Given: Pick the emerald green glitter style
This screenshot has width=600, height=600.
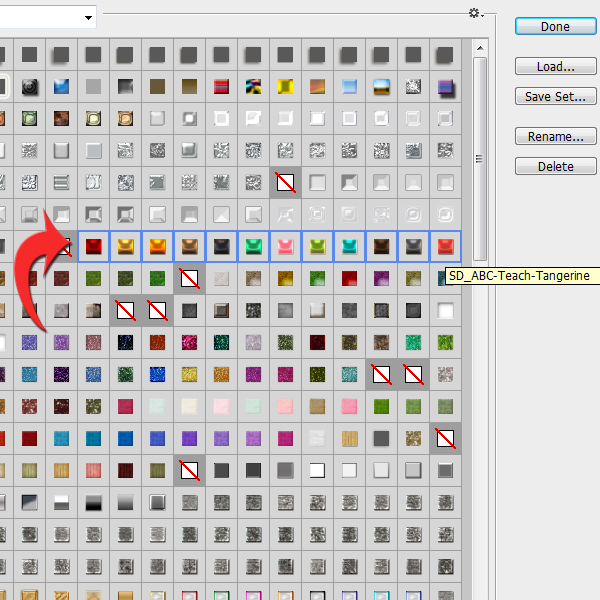Looking at the screenshot, I should point(413,342).
